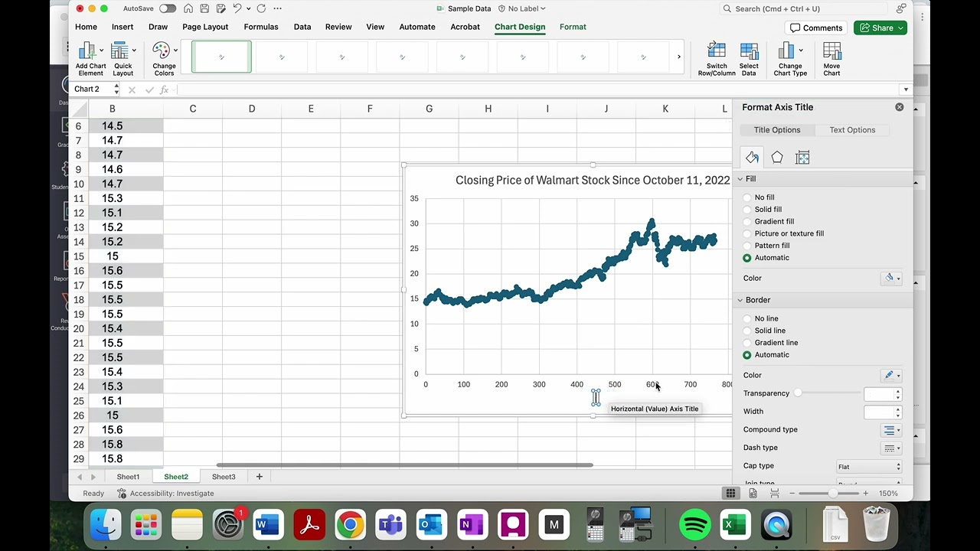Open Microsoft Word from the Dock
This screenshot has width=980, height=551.
click(x=268, y=525)
